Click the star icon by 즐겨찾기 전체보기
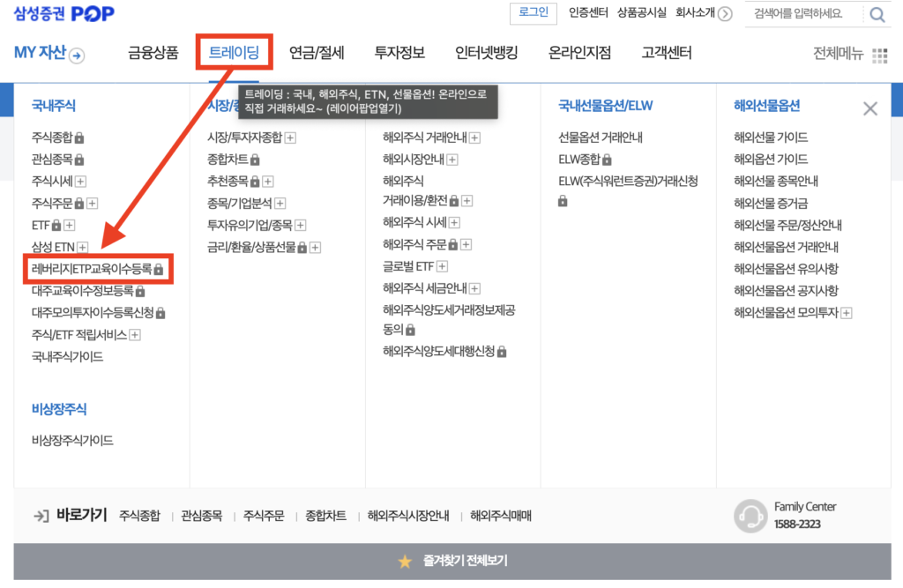Screen dimensions: 903x588 tap(405, 561)
